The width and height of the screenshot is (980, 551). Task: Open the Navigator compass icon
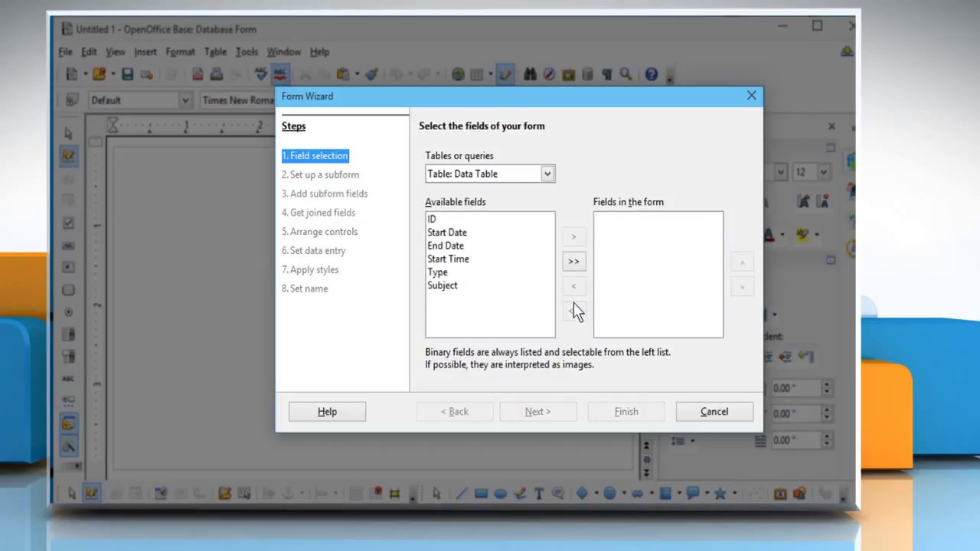549,74
